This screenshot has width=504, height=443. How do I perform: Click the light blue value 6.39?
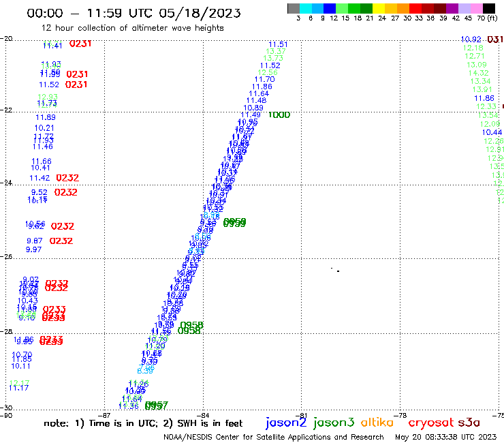(145, 371)
